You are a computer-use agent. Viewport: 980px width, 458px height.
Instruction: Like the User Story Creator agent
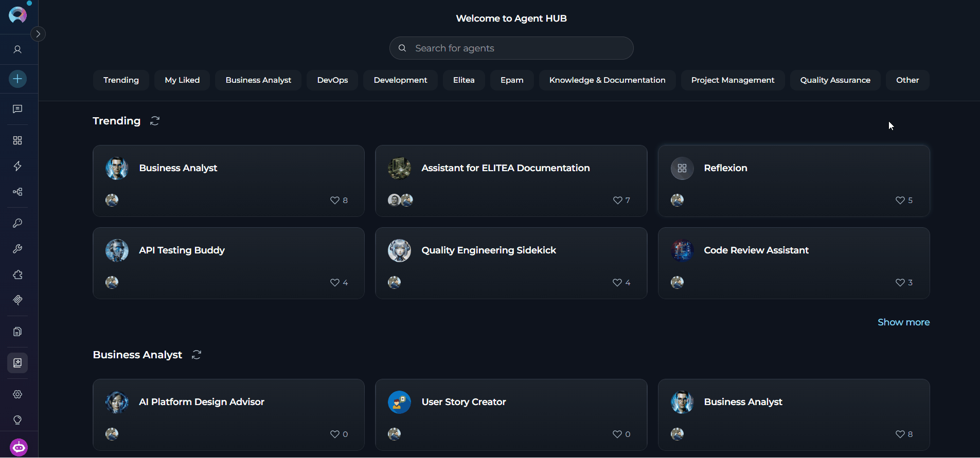(x=617, y=434)
